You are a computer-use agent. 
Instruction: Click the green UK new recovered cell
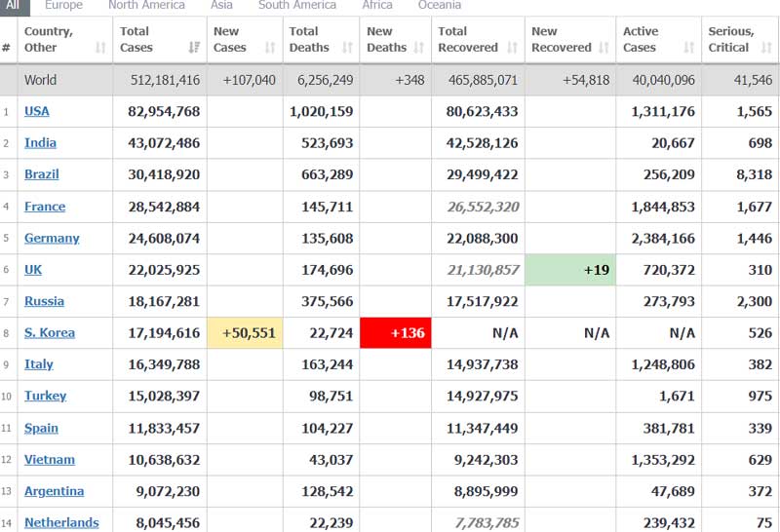570,270
